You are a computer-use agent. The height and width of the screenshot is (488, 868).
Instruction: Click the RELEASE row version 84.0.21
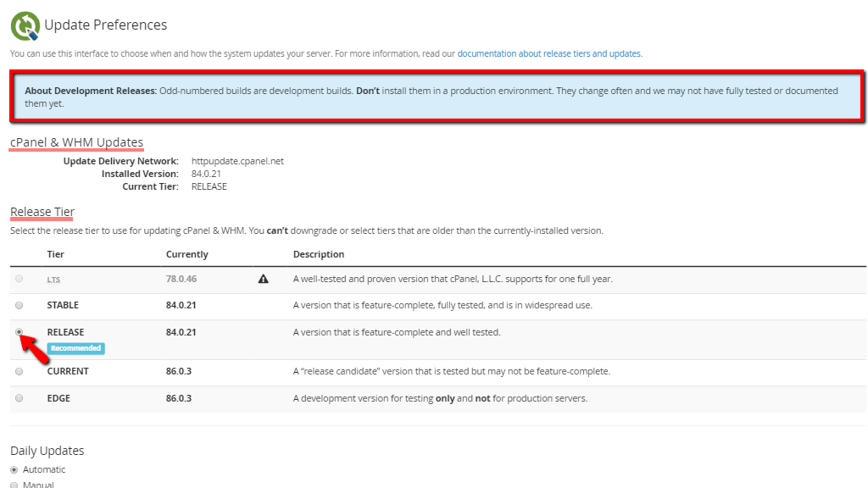(181, 332)
